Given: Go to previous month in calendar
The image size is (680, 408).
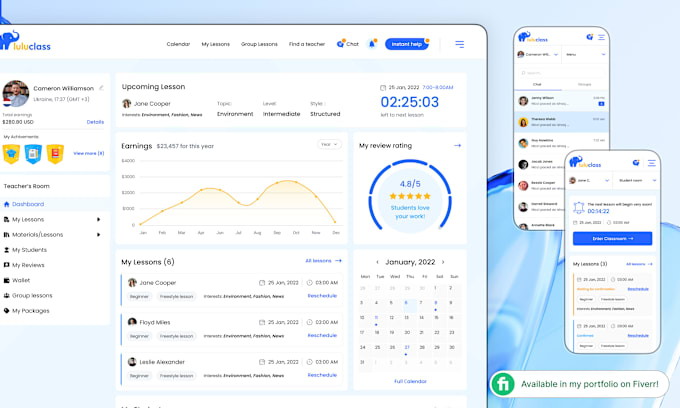Looking at the screenshot, I should point(377,262).
